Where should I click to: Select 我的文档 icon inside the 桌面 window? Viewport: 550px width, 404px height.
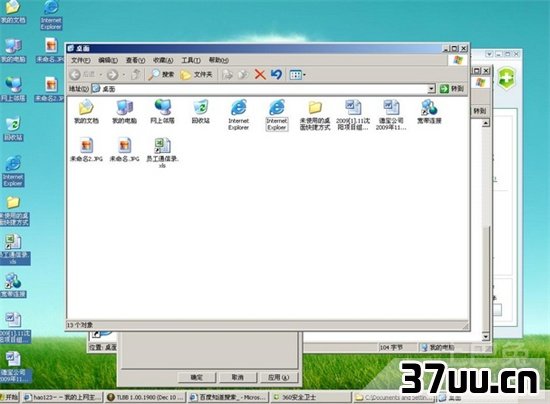(x=86, y=112)
